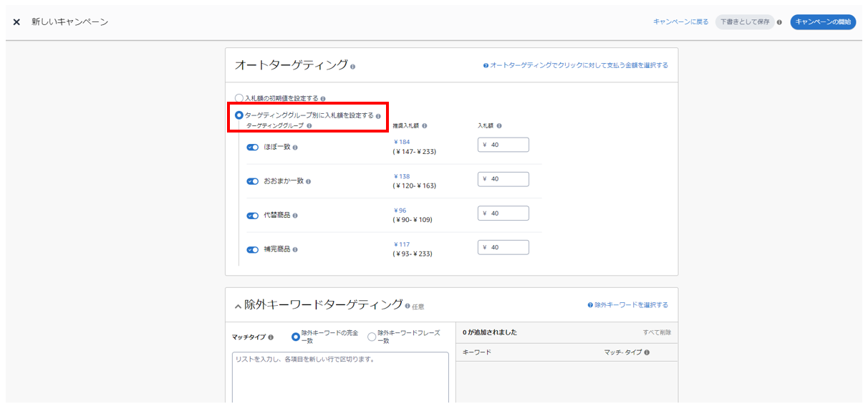Select 入札額の初期値を設定する radio button

click(239, 98)
